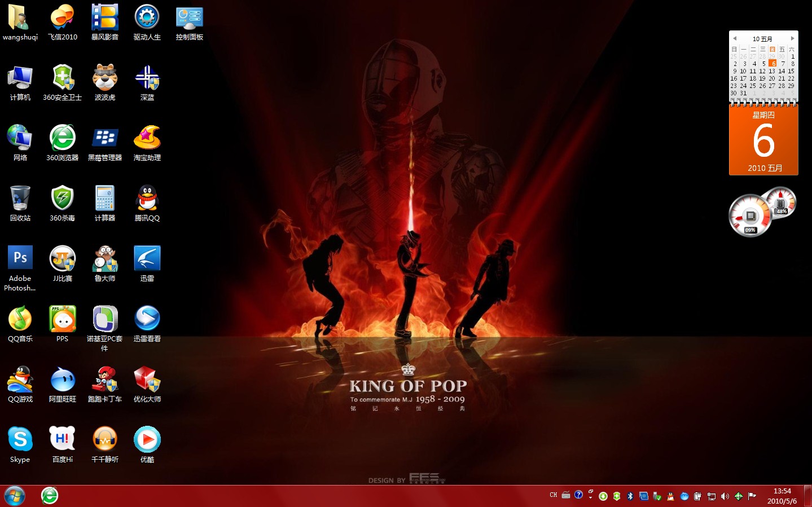Viewport: 812px width, 507px height.
Task: Open the QQ游戏 games shortcut
Action: coord(20,385)
